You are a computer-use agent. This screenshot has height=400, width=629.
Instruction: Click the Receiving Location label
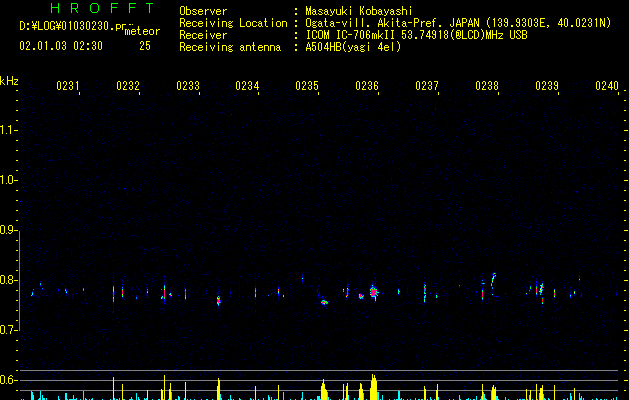coord(233,23)
